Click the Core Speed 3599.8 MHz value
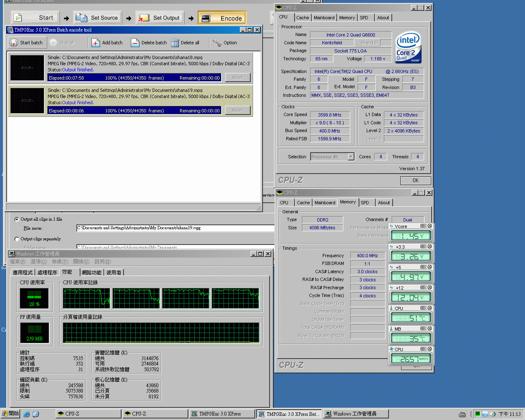Image resolution: width=525 pixels, height=420 pixels. click(330, 115)
